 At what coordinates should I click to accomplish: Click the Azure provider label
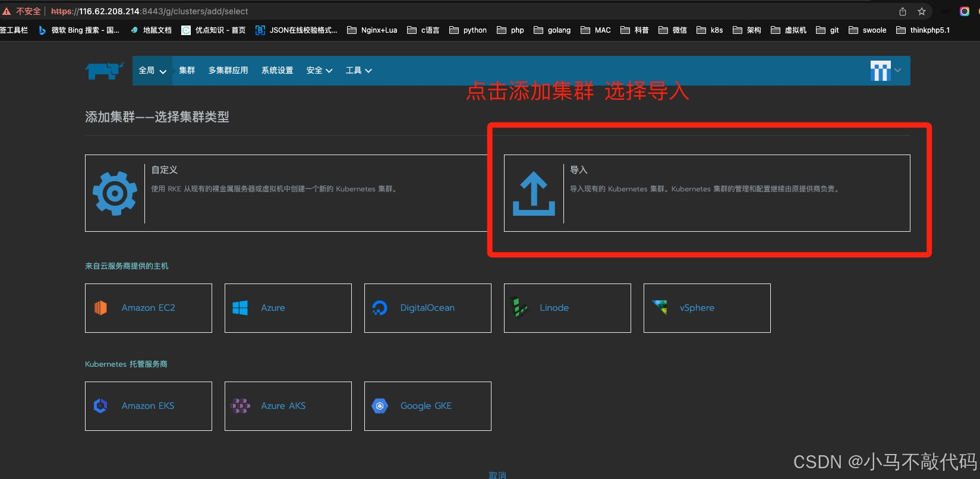273,308
